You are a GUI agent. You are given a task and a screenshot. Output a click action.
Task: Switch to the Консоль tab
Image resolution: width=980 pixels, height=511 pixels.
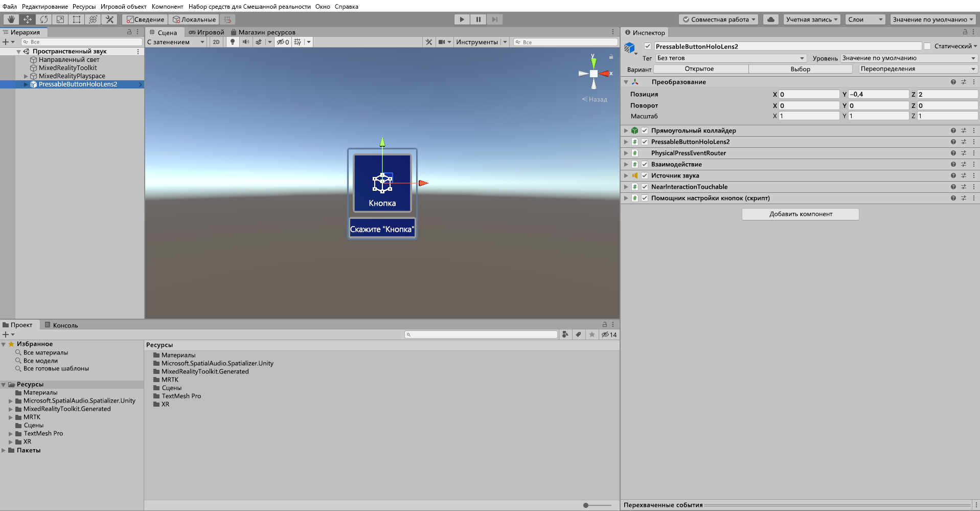[61, 325]
